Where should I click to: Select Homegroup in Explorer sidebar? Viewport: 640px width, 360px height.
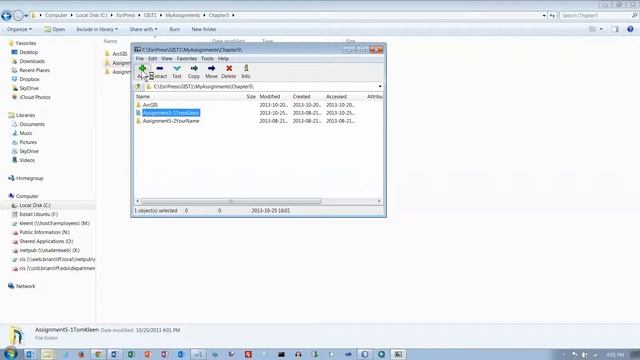[29, 178]
